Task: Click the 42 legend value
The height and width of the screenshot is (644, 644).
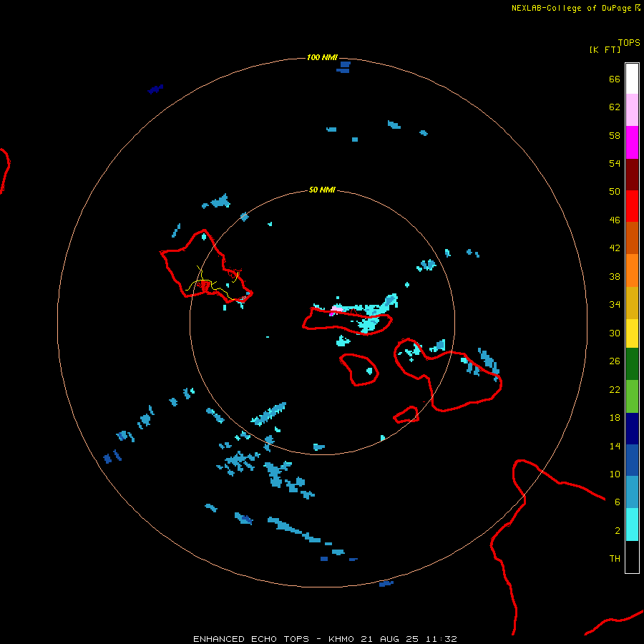Action: (x=615, y=248)
